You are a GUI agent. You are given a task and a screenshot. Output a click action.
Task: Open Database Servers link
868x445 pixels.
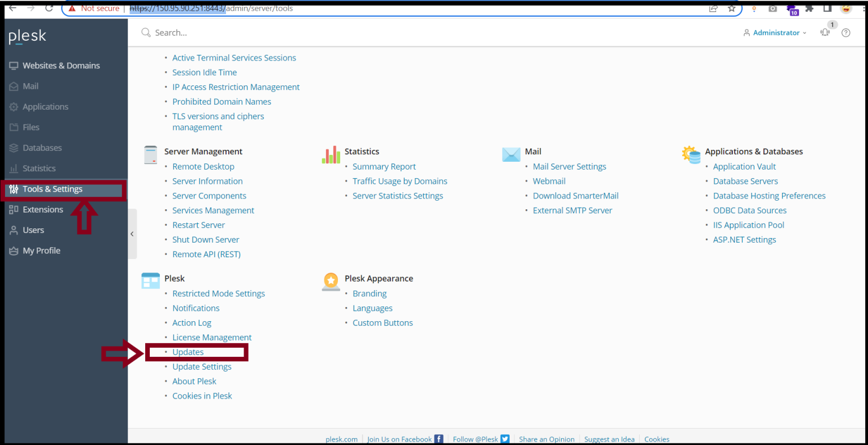coord(745,182)
